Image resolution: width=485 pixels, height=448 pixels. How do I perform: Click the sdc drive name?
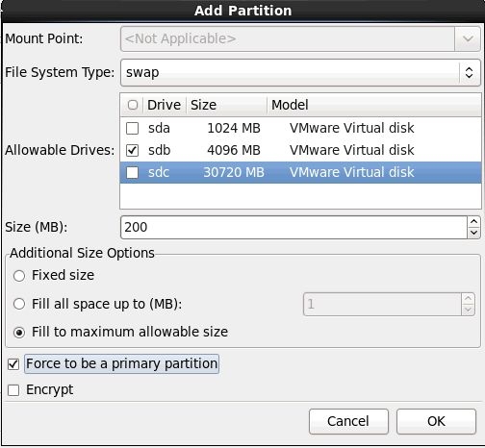[x=159, y=172]
